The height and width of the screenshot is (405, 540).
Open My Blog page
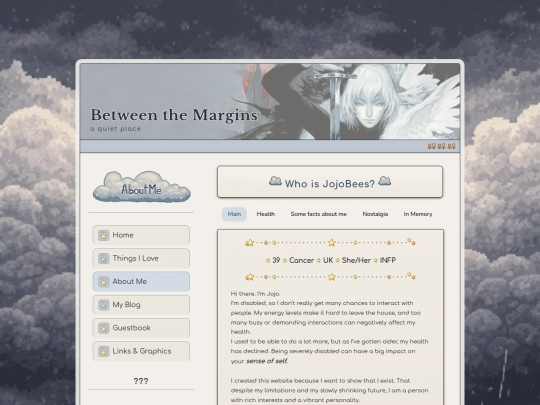(141, 305)
